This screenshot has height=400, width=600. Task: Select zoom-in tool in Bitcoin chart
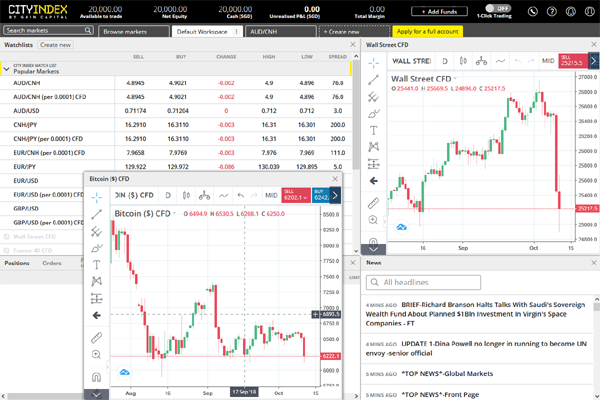point(97,354)
